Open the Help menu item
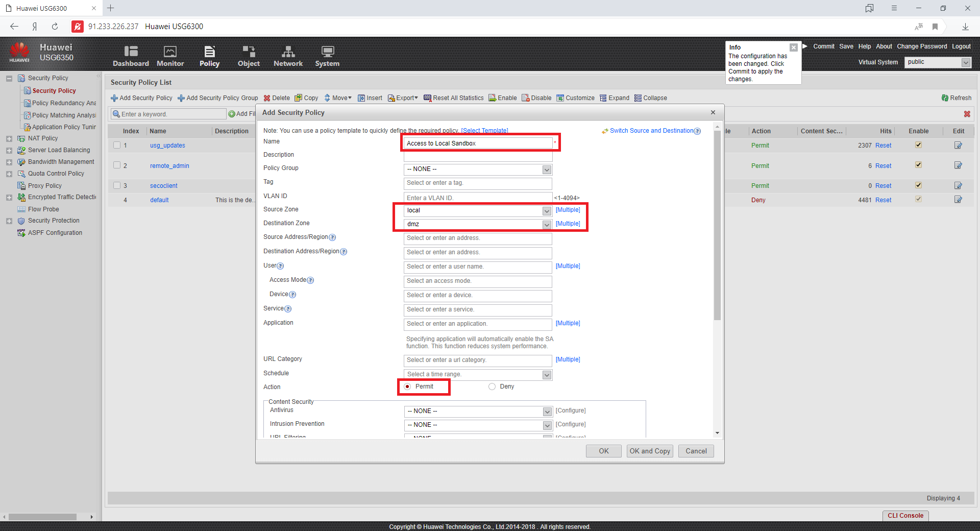 pos(865,46)
